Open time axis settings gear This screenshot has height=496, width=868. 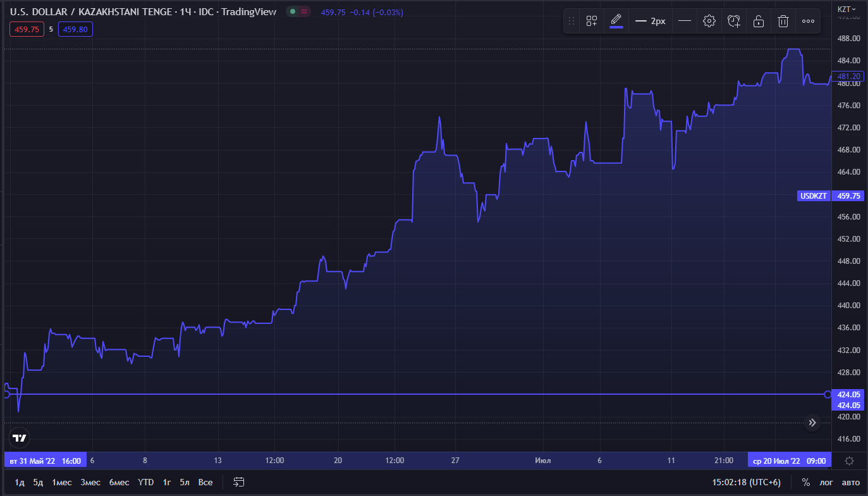[x=850, y=461]
